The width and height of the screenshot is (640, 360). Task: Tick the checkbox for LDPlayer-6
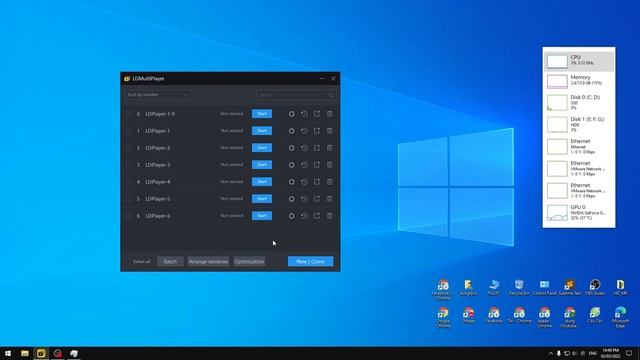click(128, 216)
